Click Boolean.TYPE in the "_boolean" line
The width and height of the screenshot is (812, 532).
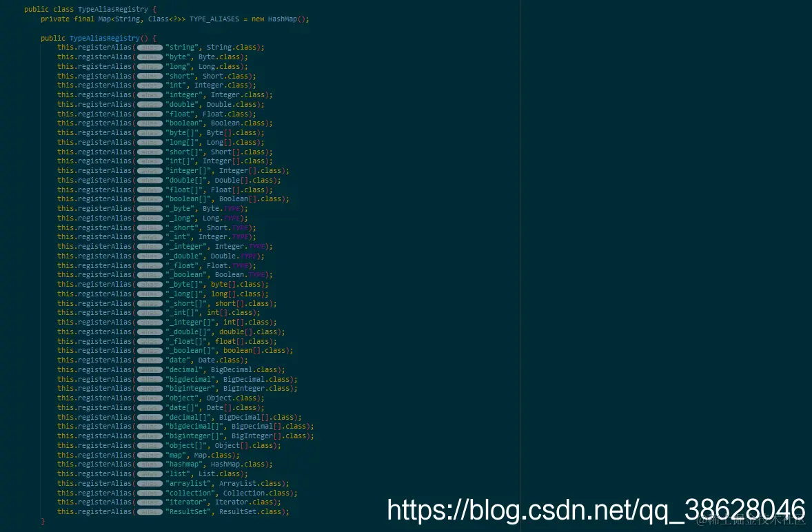(240, 275)
